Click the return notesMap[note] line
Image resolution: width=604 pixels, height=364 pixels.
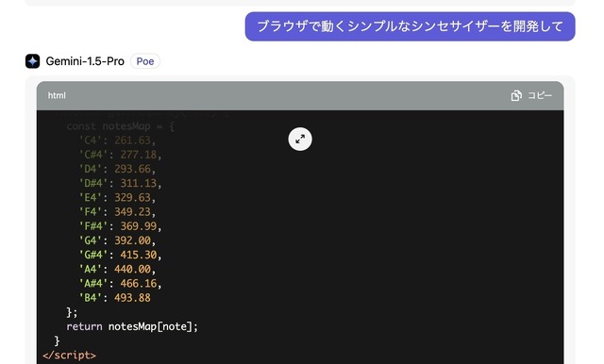pyautogui.click(x=132, y=326)
